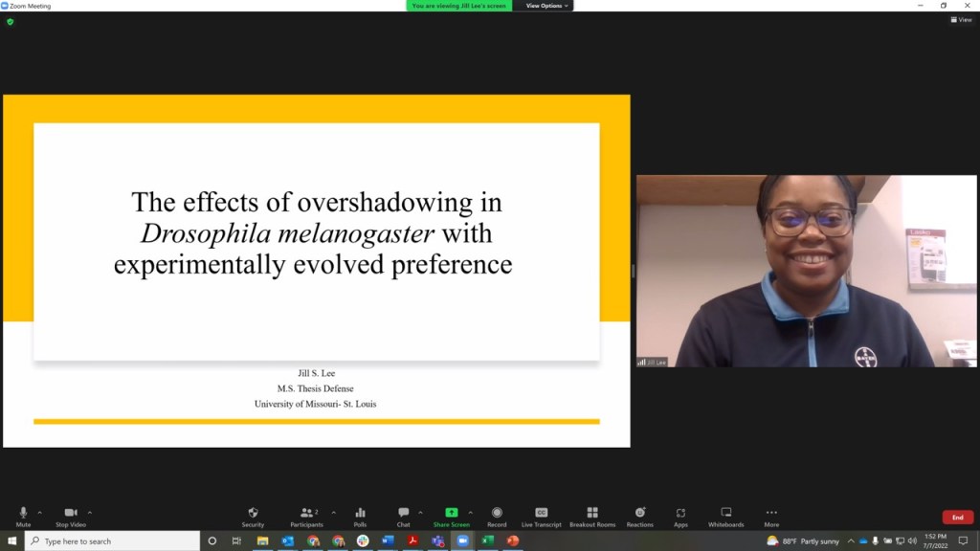
Task: Click the green Share Screen icon
Action: 452,513
